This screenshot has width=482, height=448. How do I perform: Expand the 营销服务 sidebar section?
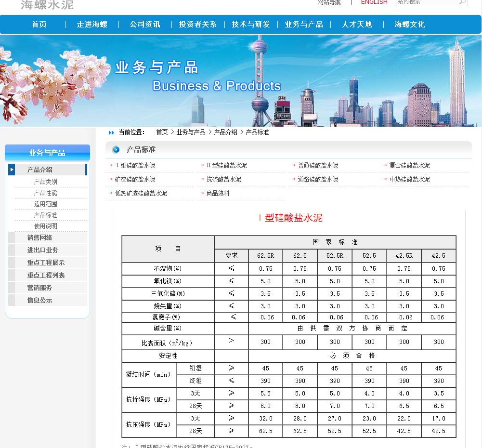tap(39, 288)
